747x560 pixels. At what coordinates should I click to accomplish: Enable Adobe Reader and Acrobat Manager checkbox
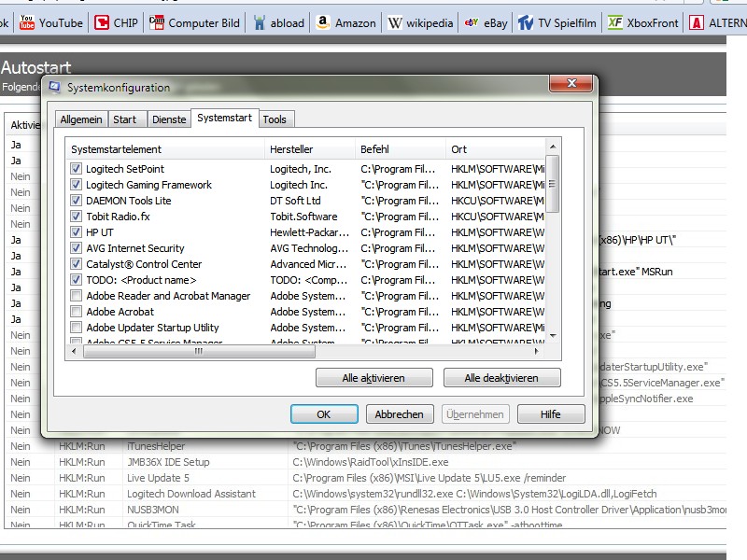click(76, 296)
